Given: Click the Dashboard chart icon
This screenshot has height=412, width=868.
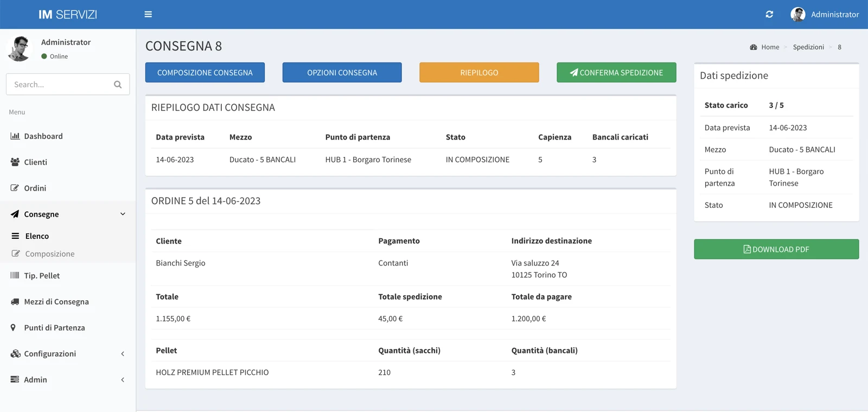Looking at the screenshot, I should tap(15, 136).
